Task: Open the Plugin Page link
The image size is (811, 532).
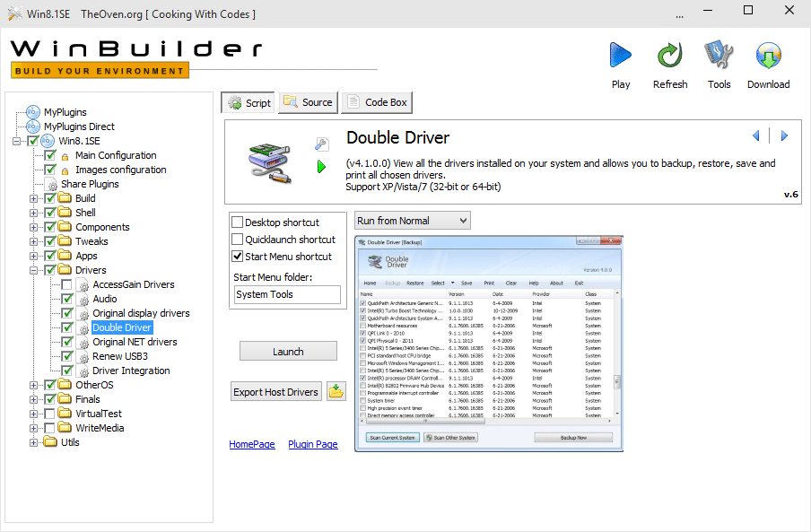Action: (x=313, y=444)
